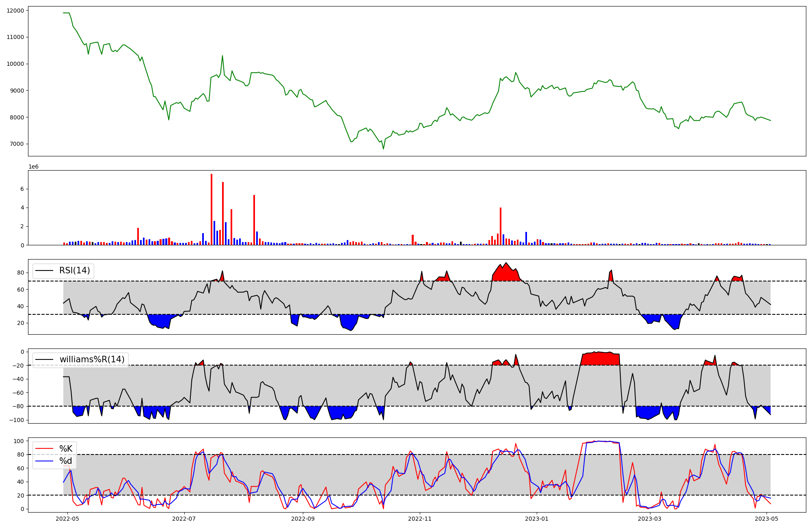Click the lowest green price trough below 7000
812x528 pixels.
point(383,148)
